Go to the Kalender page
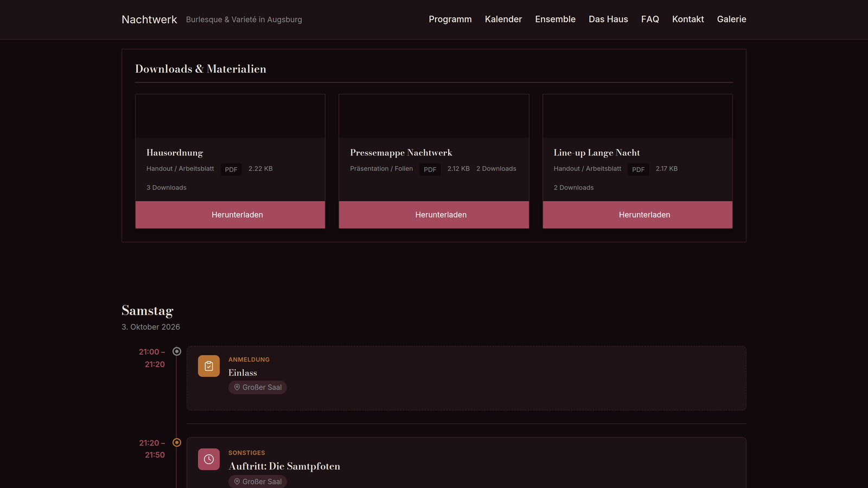Viewport: 868px width, 488px height. tap(503, 19)
